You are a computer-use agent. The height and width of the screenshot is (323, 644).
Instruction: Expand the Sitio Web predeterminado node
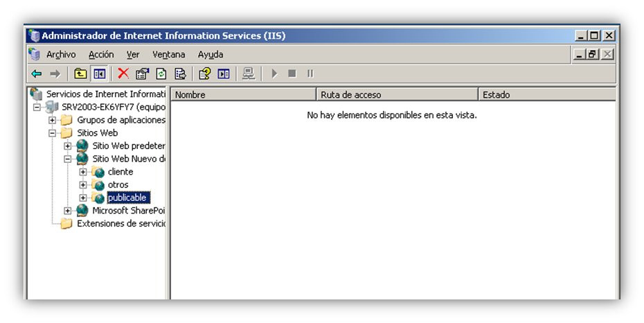(x=68, y=146)
